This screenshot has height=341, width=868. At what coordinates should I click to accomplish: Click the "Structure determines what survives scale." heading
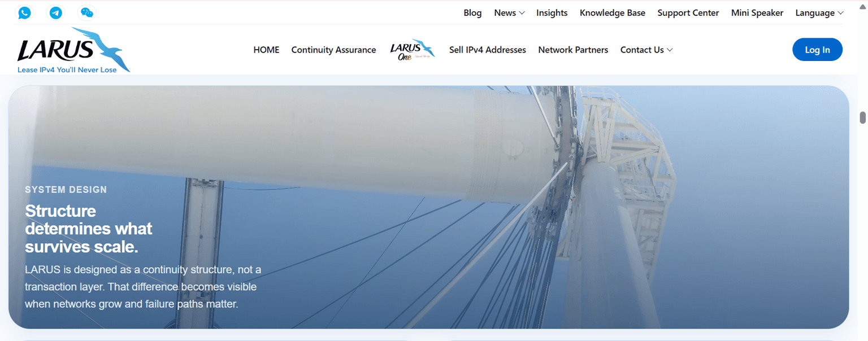(x=88, y=229)
